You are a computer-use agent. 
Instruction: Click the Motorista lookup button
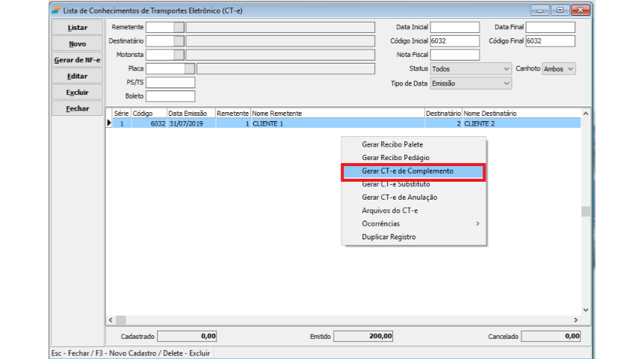coord(179,55)
